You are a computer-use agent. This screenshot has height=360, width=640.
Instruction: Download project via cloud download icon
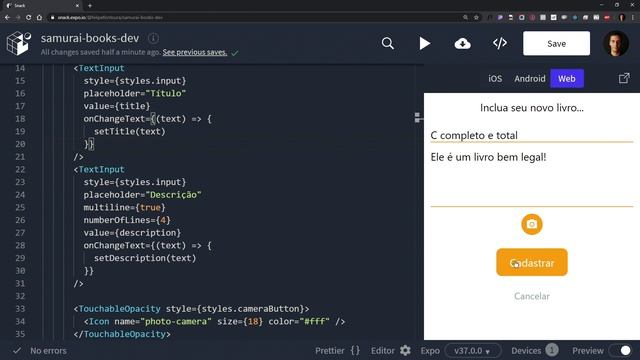462,43
